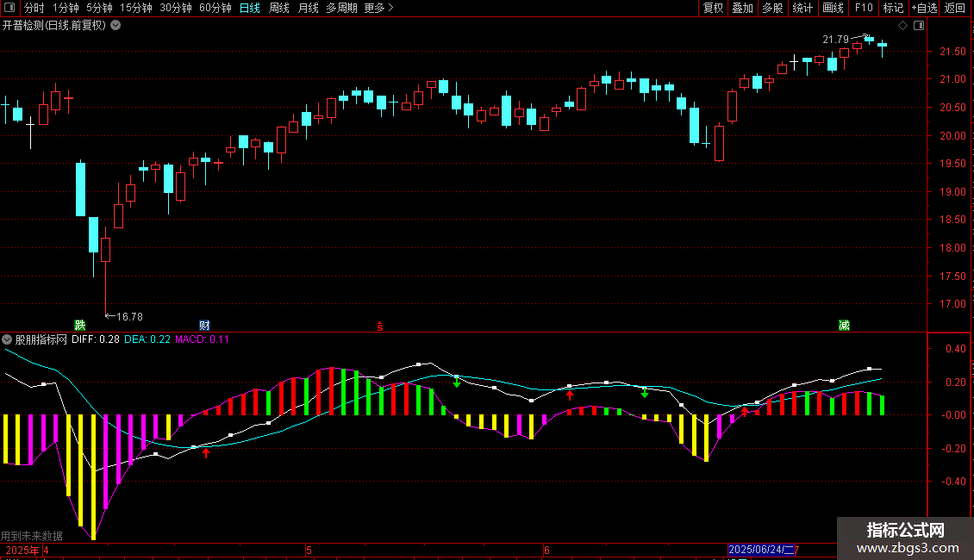Expand dropdown beside 开普检测 chart title
Screen dimensions: 974x560
coord(116,25)
